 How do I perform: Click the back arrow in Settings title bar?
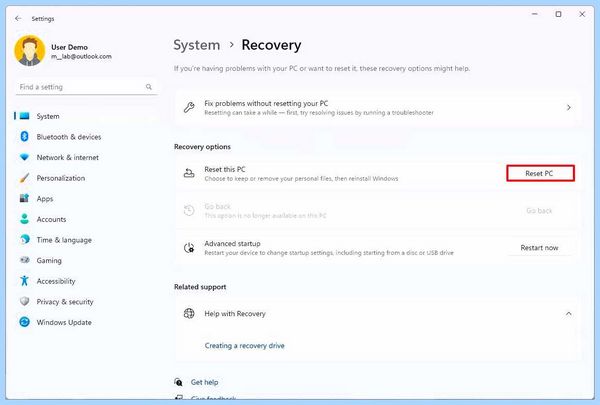pos(18,18)
